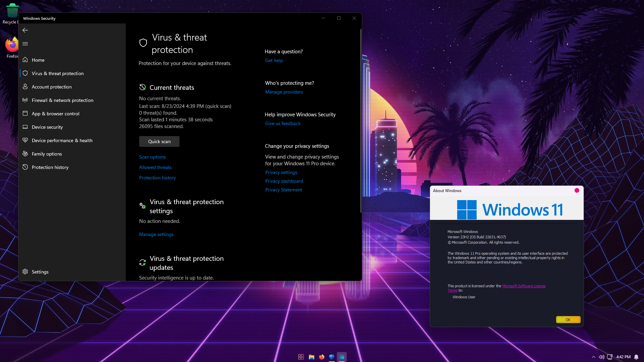
Task: Open the Privacy Statement link
Action: (283, 190)
